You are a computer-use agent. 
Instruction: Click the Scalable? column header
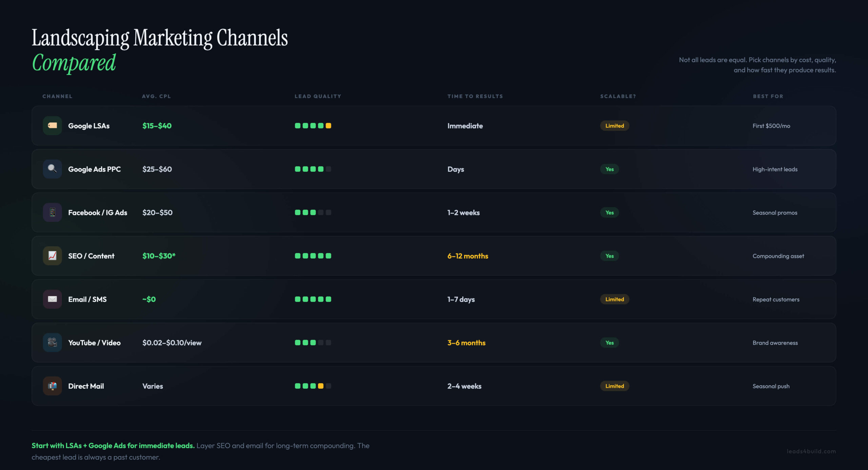618,96
